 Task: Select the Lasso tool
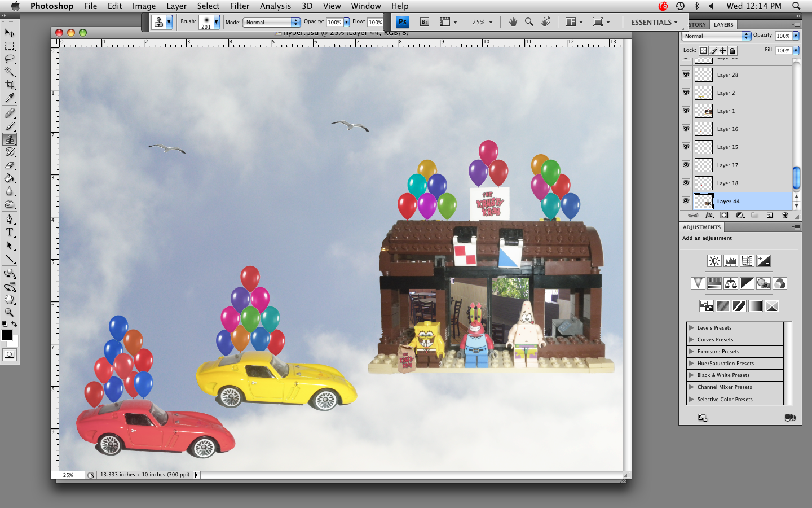point(10,59)
